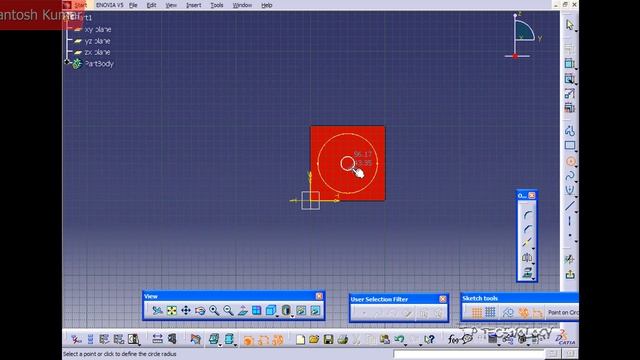Close the User Selection Filter toolbar

click(x=443, y=299)
